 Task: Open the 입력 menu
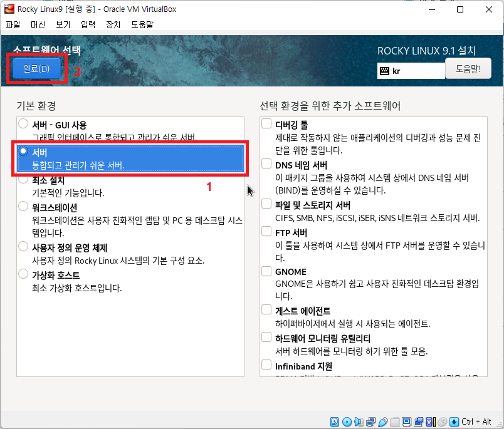coord(88,24)
